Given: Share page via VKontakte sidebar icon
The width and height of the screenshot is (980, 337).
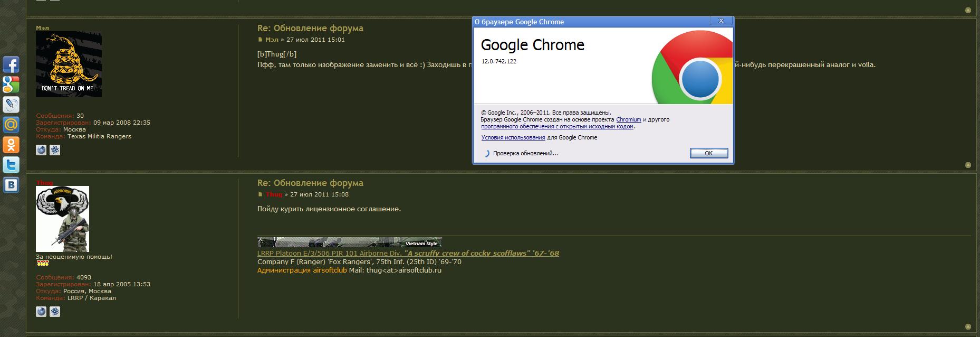Looking at the screenshot, I should [x=11, y=185].
